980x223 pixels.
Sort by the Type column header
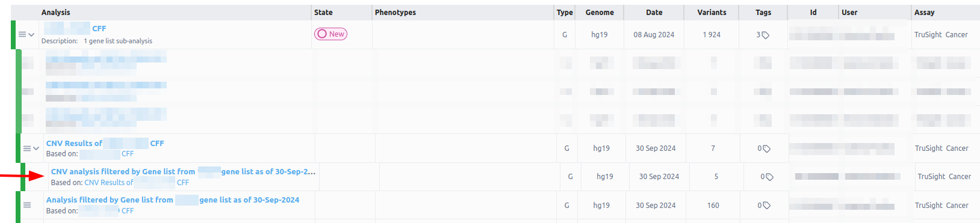[x=565, y=12]
